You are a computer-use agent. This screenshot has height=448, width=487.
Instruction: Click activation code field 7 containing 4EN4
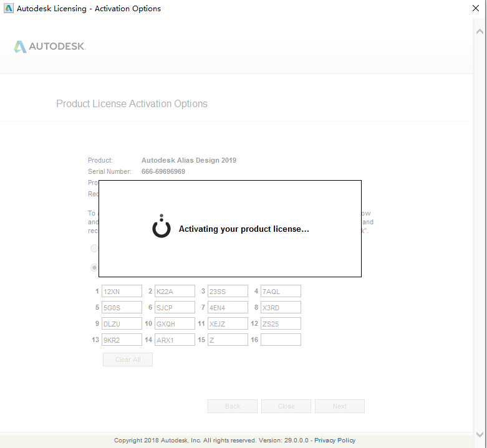pos(228,307)
